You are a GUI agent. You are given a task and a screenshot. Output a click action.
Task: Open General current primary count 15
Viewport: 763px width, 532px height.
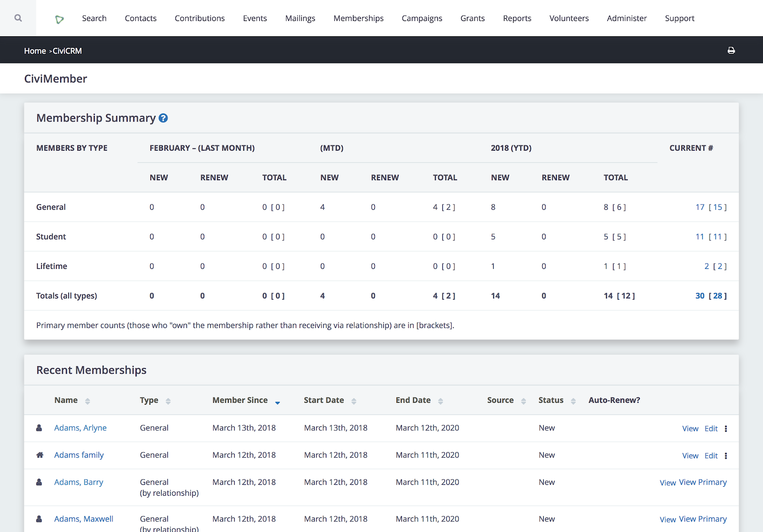point(718,207)
